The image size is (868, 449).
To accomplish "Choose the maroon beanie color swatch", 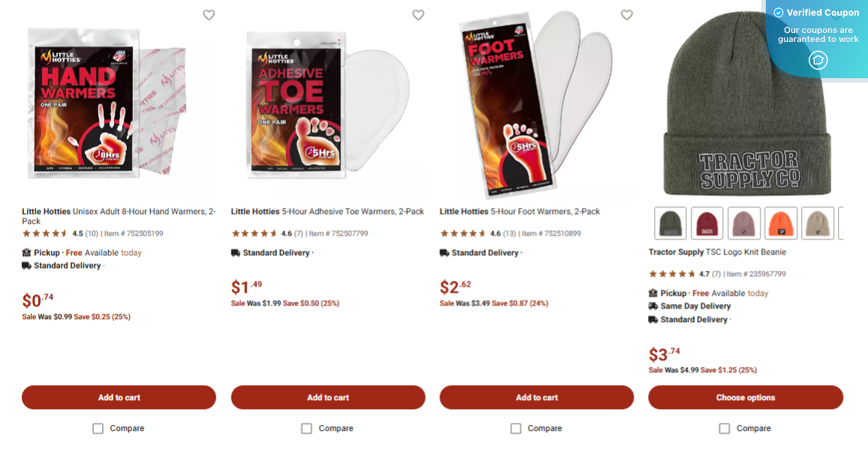I will coord(707,223).
